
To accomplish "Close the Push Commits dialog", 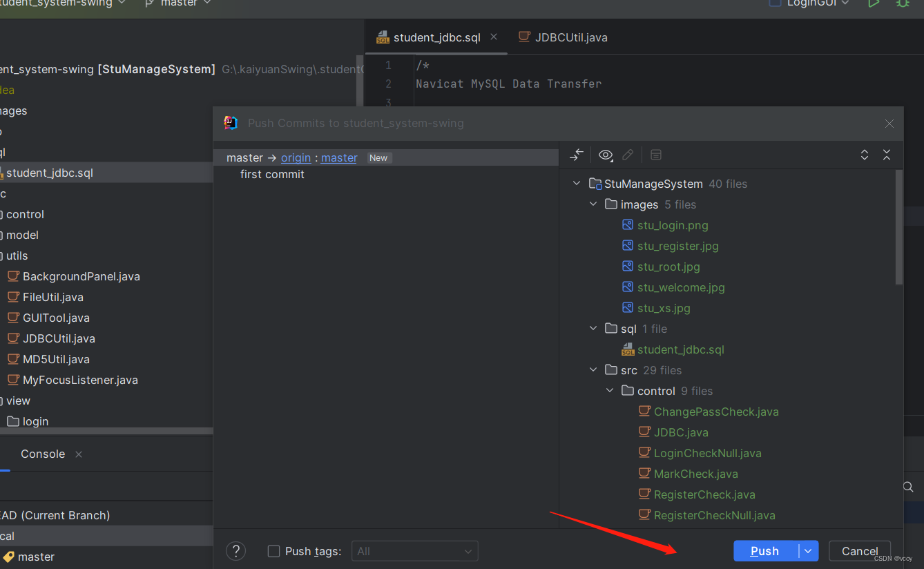I will (x=889, y=124).
